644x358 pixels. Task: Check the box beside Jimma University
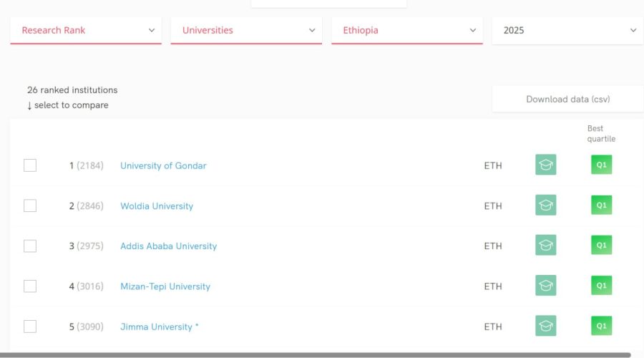pyautogui.click(x=30, y=326)
